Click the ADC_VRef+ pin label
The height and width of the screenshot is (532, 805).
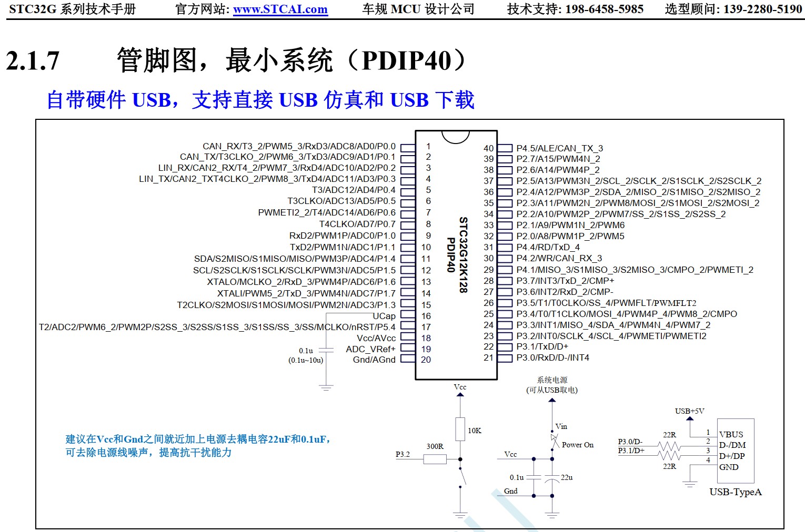point(370,349)
